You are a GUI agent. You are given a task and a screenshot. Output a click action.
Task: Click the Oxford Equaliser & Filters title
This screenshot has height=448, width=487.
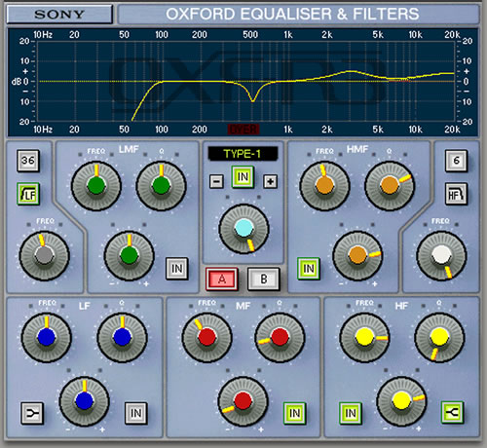pos(292,15)
